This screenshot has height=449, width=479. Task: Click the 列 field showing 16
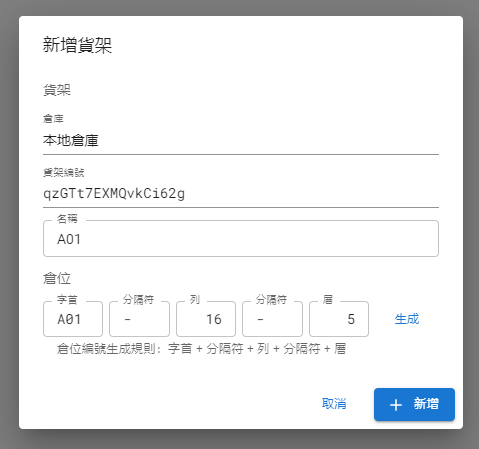pos(206,319)
